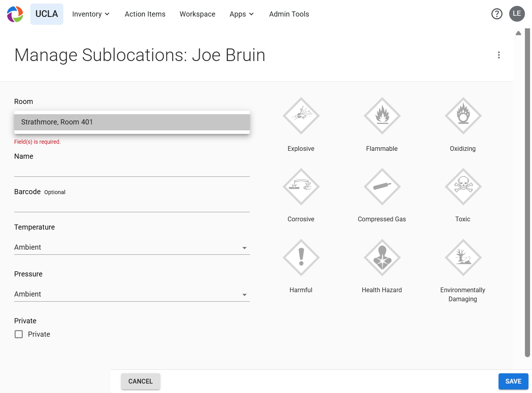Open the Workspace page
The height and width of the screenshot is (393, 532).
pos(198,14)
